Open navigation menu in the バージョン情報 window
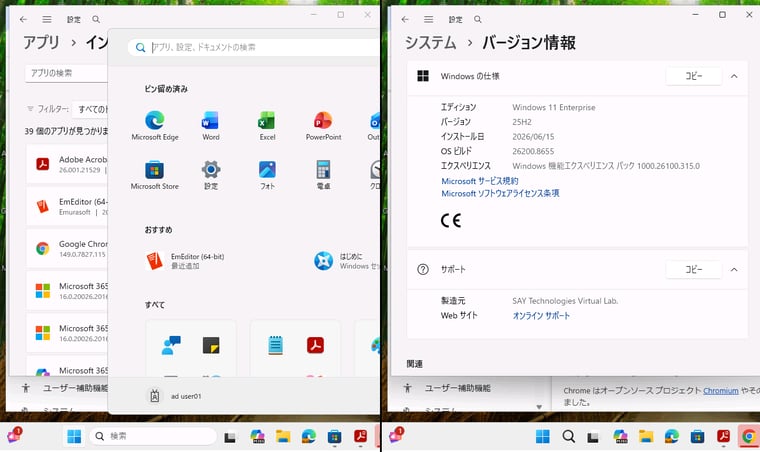The height and width of the screenshot is (452, 760). (x=428, y=19)
